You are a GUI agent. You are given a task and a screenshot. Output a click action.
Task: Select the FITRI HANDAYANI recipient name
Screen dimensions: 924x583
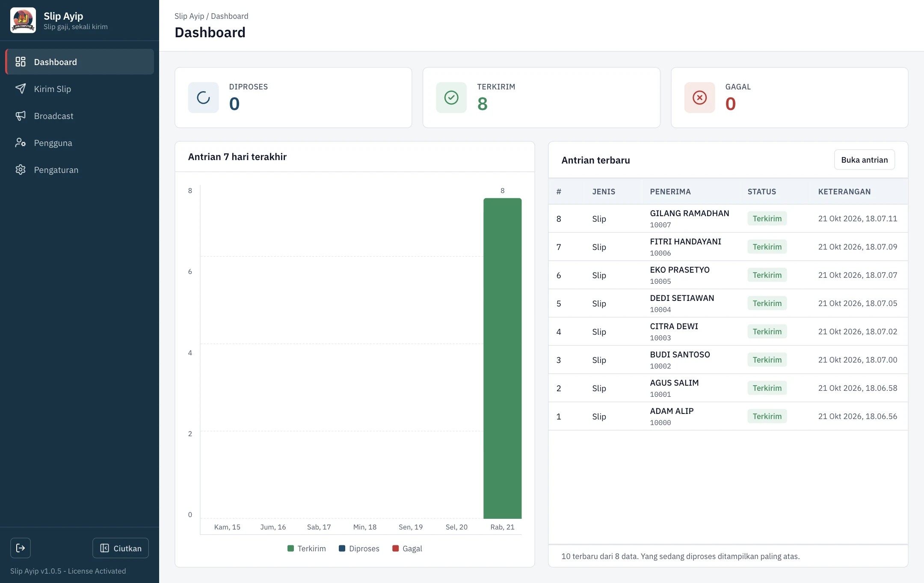[685, 241]
